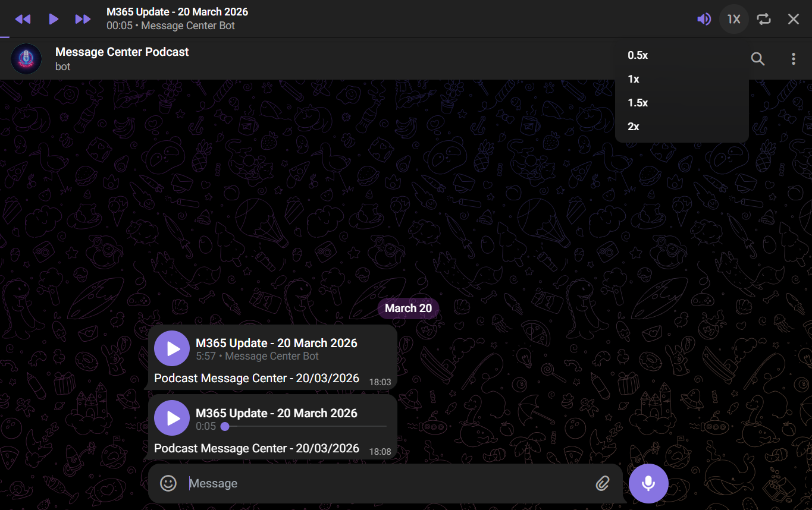Screen dimensions: 812x510
Task: Toggle repeat mode for audio
Action: pos(764,19)
